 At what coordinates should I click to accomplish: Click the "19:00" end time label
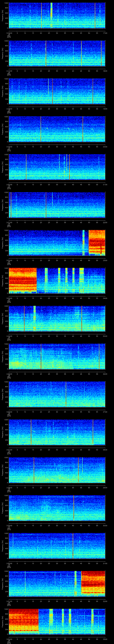pyautogui.click(x=105, y=109)
